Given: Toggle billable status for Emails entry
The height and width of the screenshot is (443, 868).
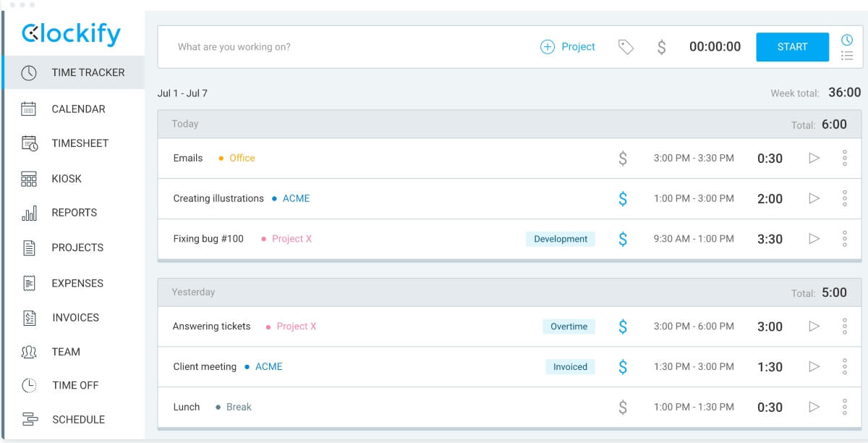Looking at the screenshot, I should pos(623,158).
